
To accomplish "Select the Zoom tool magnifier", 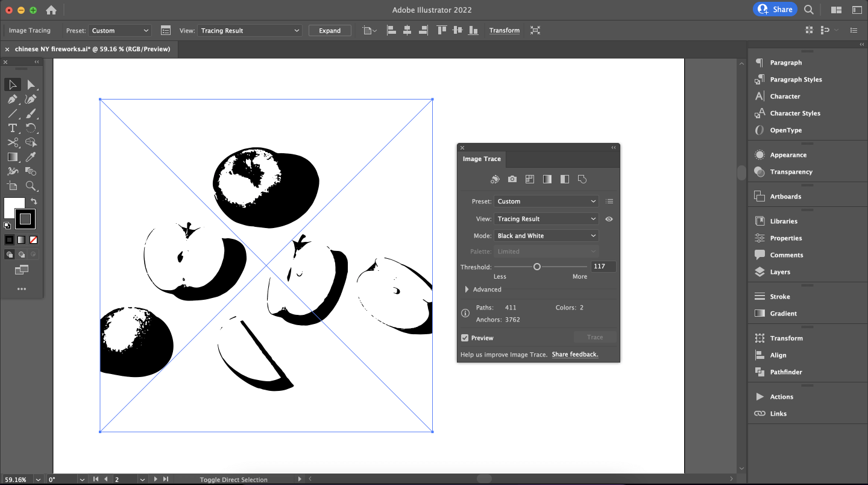I will (31, 186).
